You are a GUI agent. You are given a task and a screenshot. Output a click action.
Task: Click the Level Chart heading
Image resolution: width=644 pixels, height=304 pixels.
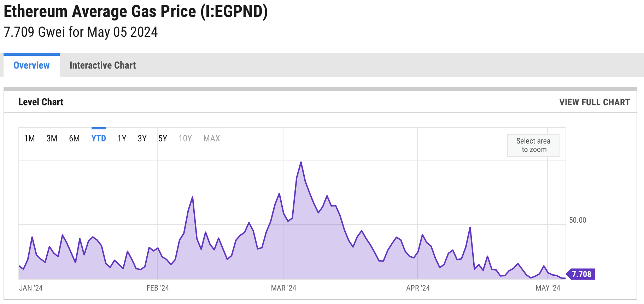41,102
